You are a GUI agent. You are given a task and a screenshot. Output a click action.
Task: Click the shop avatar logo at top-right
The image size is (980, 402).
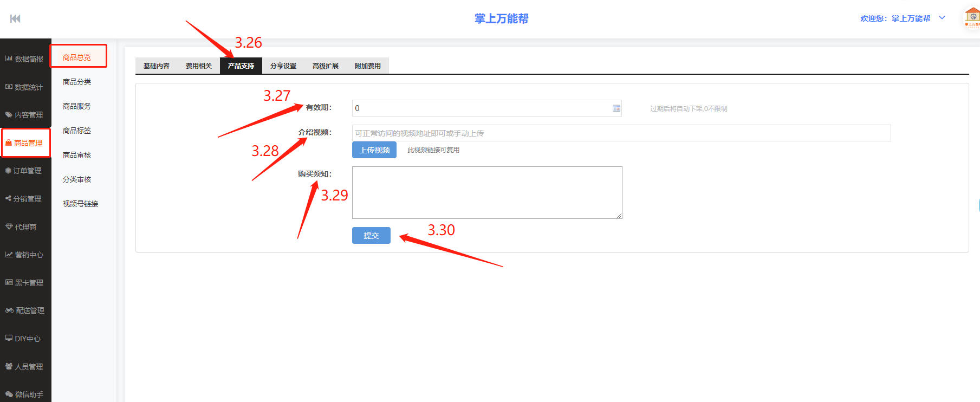972,17
